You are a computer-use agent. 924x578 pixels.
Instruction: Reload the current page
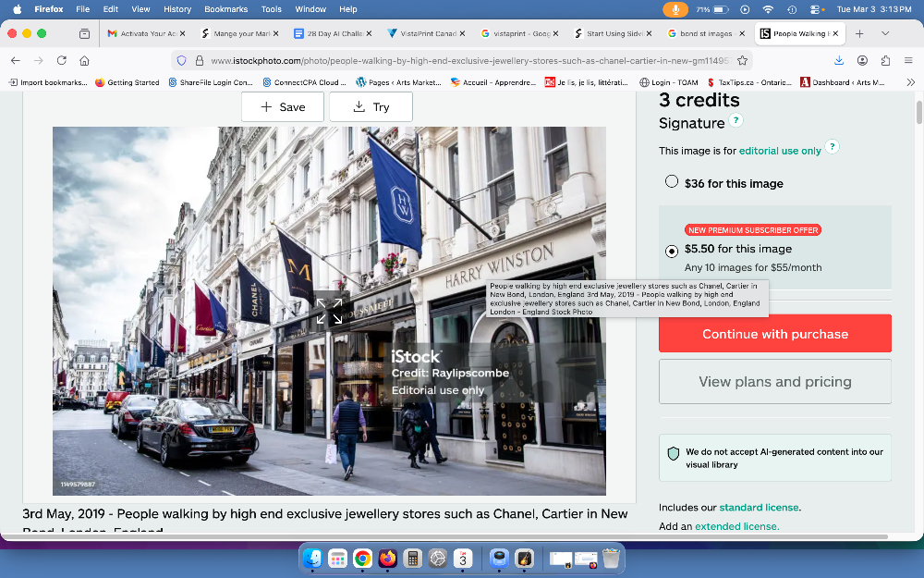click(x=61, y=60)
